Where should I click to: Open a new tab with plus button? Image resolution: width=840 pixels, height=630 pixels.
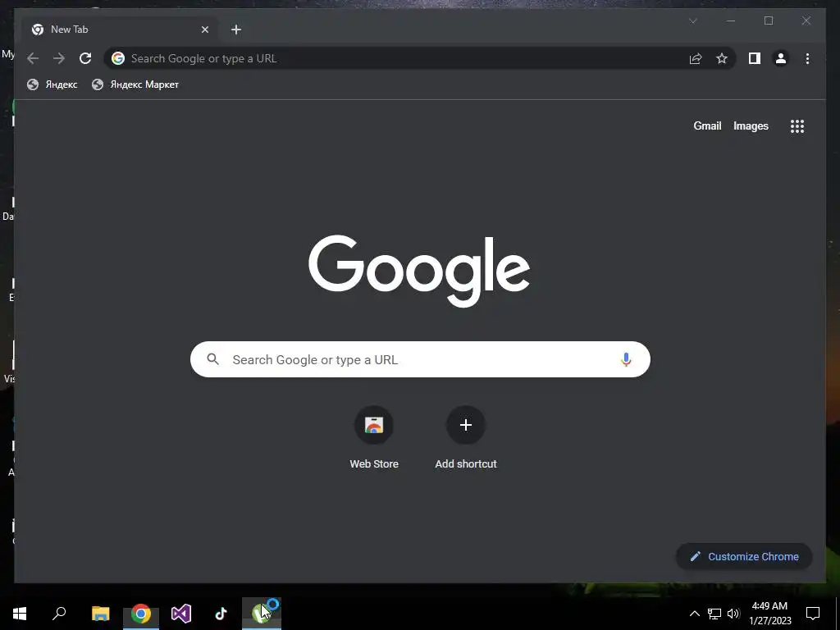tap(236, 30)
